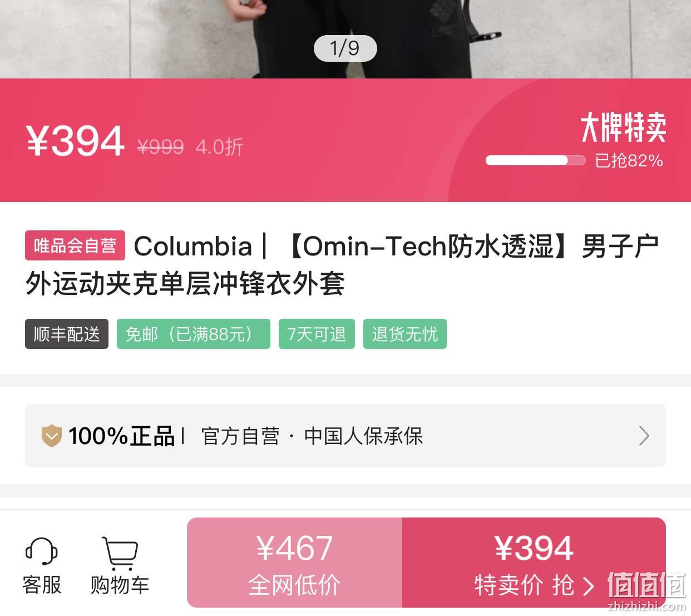This screenshot has height=616, width=691.
Task: Expand the 100%正品 guarantee chevron
Action: [x=644, y=436]
